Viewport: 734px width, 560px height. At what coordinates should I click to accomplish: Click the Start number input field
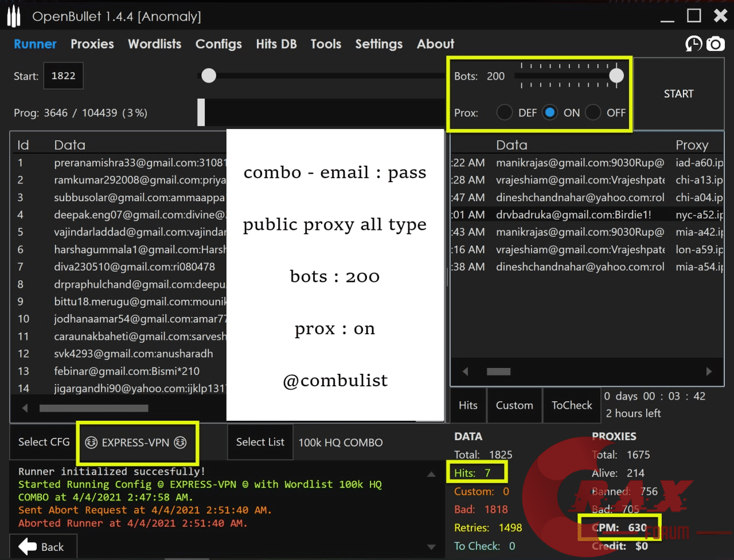click(x=64, y=76)
